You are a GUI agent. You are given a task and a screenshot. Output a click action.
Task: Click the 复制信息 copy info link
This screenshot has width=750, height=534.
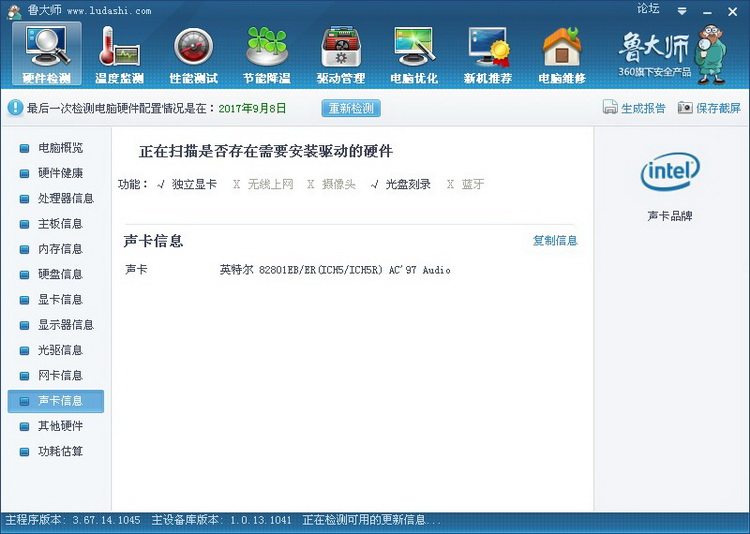pyautogui.click(x=555, y=240)
